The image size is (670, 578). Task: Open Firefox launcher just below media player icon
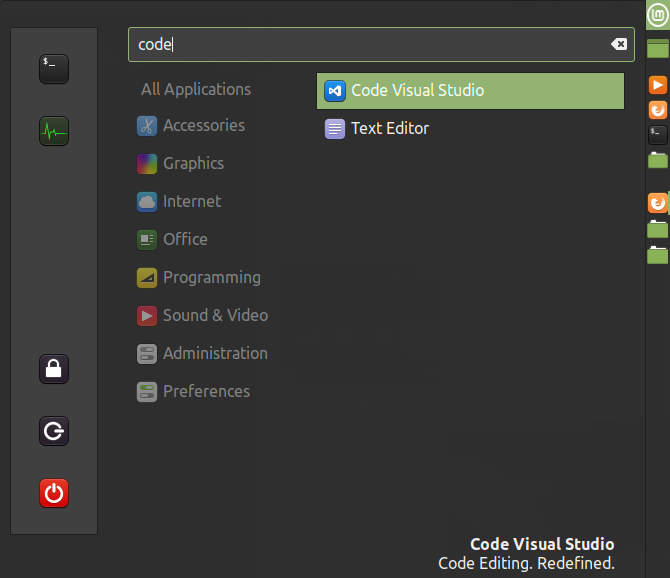[x=658, y=110]
